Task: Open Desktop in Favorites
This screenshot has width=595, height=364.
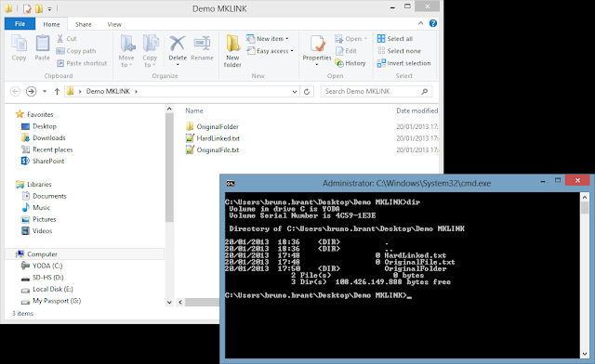Action: [x=45, y=126]
